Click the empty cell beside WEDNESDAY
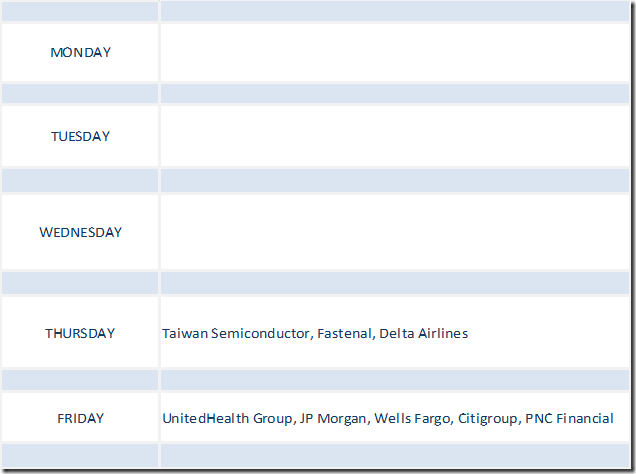636x474 pixels. pyautogui.click(x=394, y=232)
